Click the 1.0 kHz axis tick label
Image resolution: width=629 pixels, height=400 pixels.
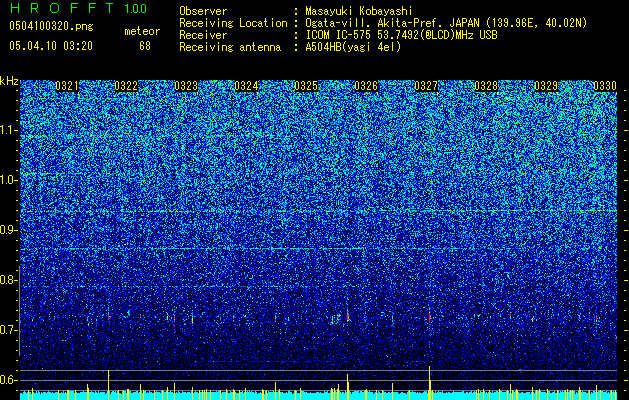[x=9, y=180]
